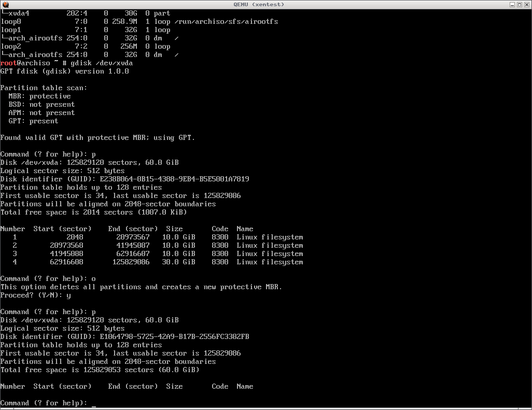Click the red 'root' prompt text

click(x=8, y=63)
